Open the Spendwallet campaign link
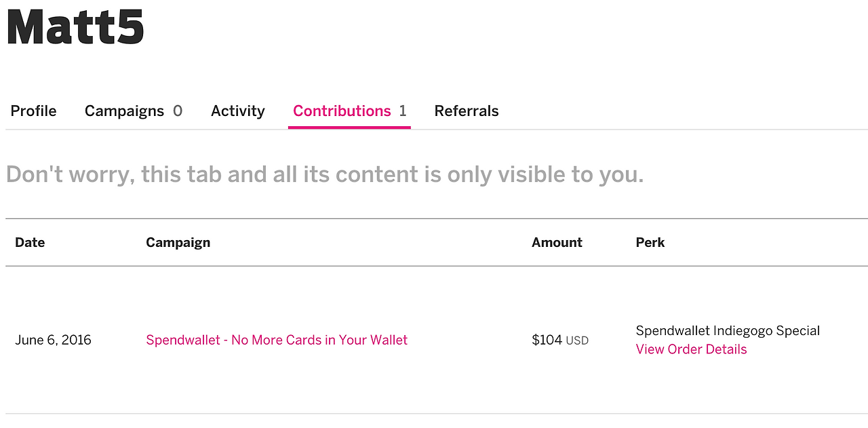 point(277,340)
